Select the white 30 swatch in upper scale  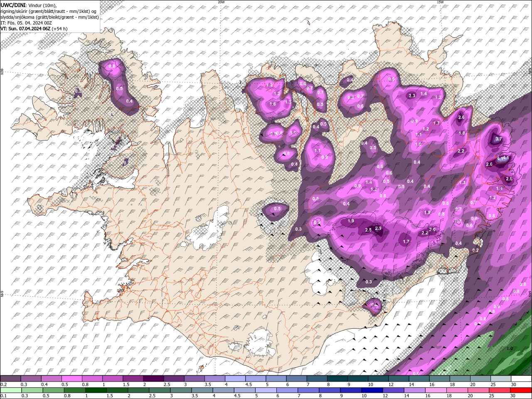tap(521, 379)
